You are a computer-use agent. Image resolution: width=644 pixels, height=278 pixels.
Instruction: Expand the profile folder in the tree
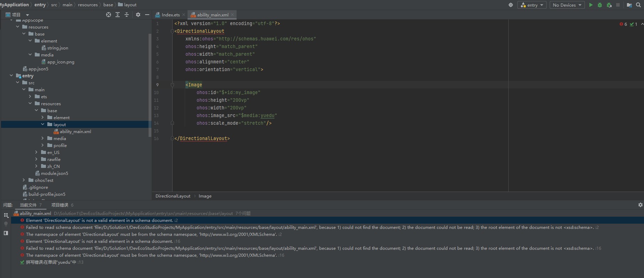pos(43,145)
